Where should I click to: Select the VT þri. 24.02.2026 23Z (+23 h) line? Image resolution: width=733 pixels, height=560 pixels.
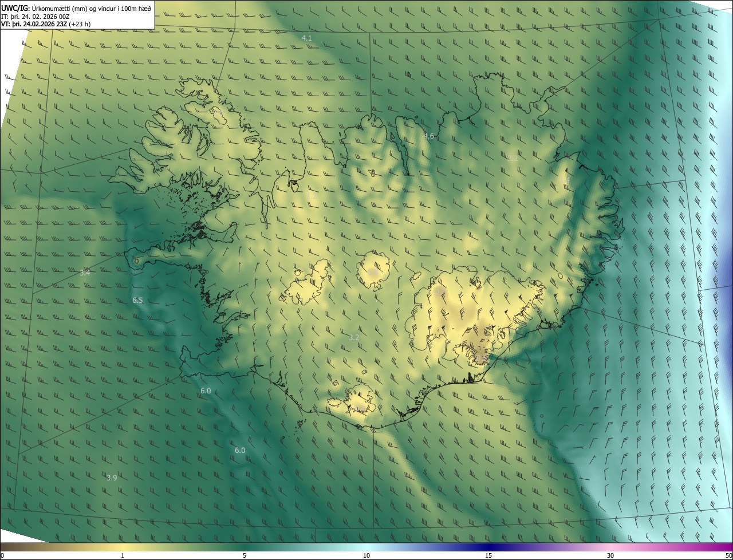click(x=46, y=24)
